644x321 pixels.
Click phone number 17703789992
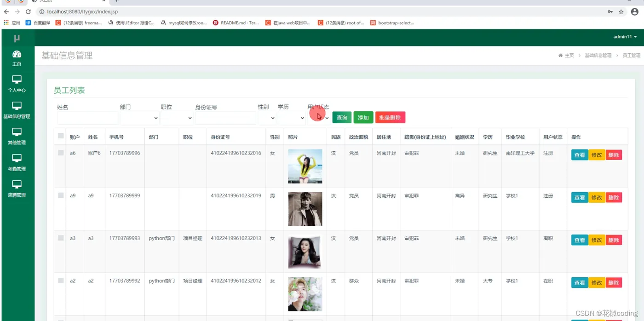125,281
